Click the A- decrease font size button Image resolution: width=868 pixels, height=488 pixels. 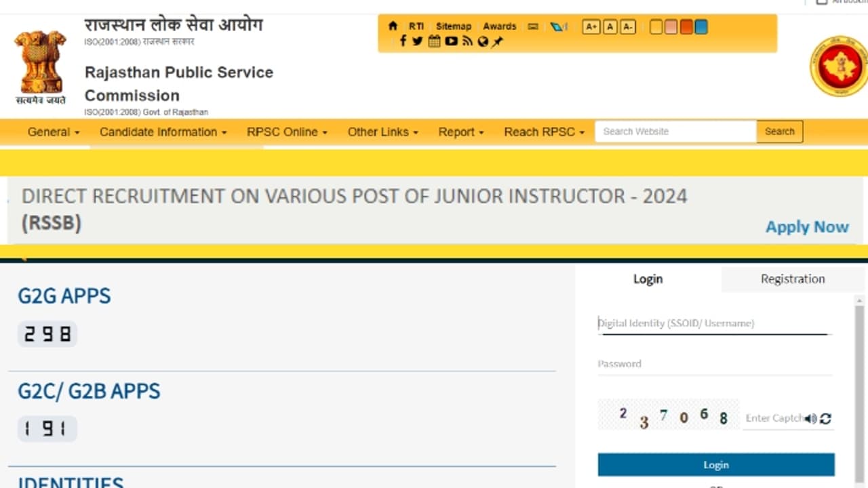click(628, 27)
